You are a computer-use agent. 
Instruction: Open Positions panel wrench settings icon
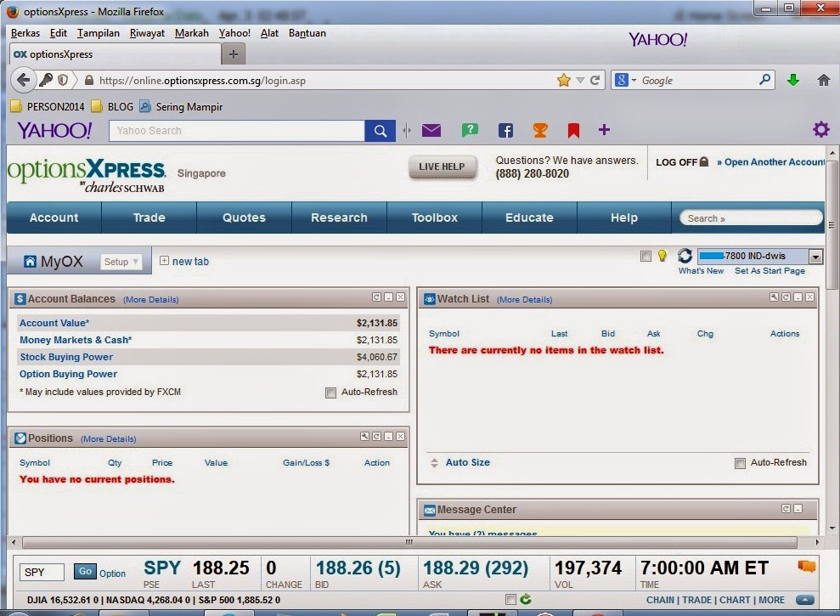[x=365, y=437]
